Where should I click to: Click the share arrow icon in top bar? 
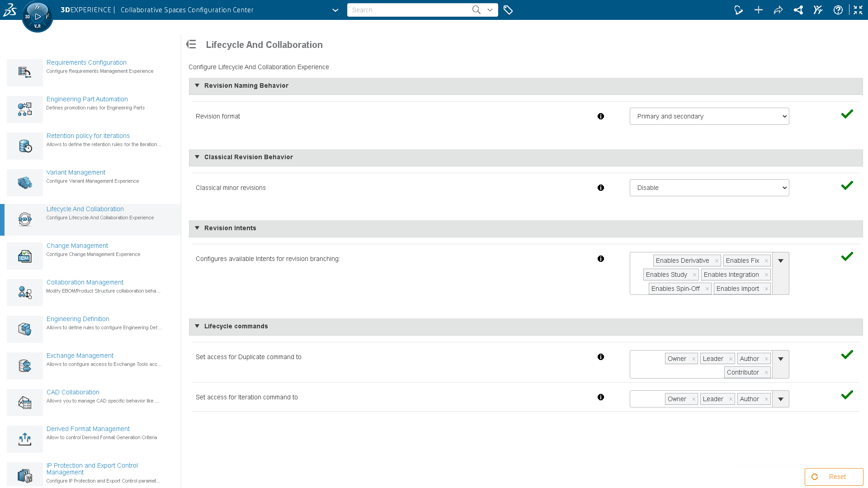tap(778, 10)
